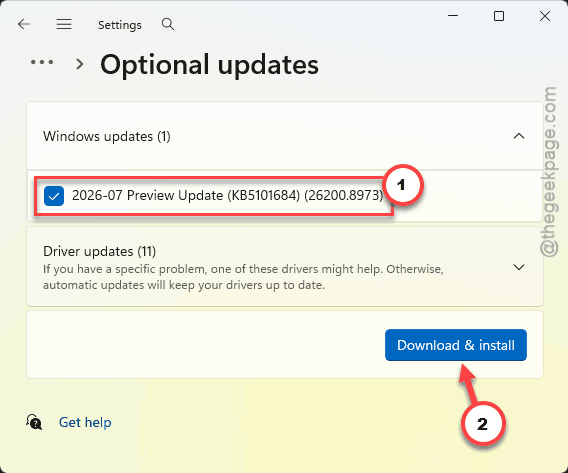Go back using the back arrow
The height and width of the screenshot is (473, 568).
(x=24, y=24)
